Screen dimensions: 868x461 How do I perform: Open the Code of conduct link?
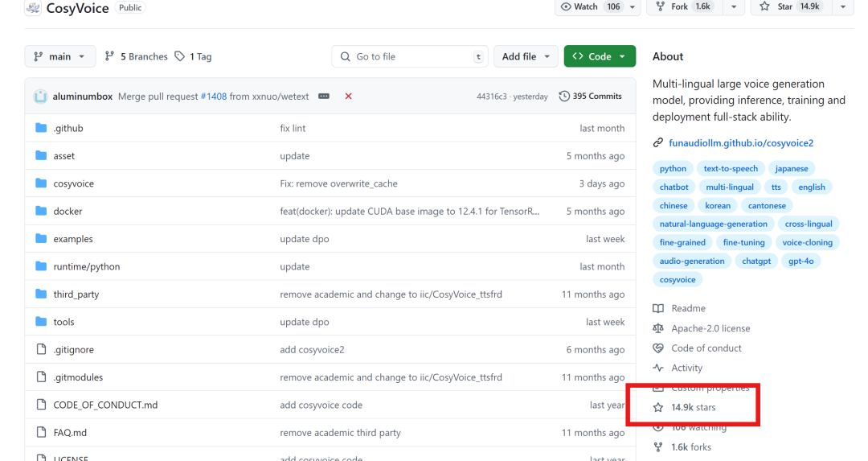tap(706, 348)
